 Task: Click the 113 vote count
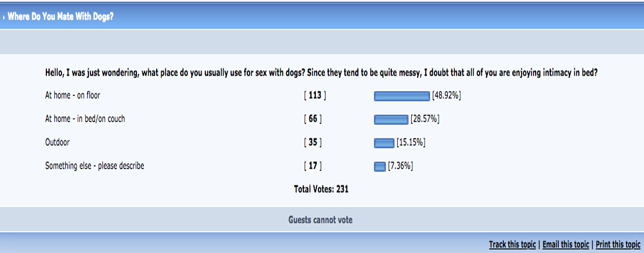pyautogui.click(x=315, y=95)
